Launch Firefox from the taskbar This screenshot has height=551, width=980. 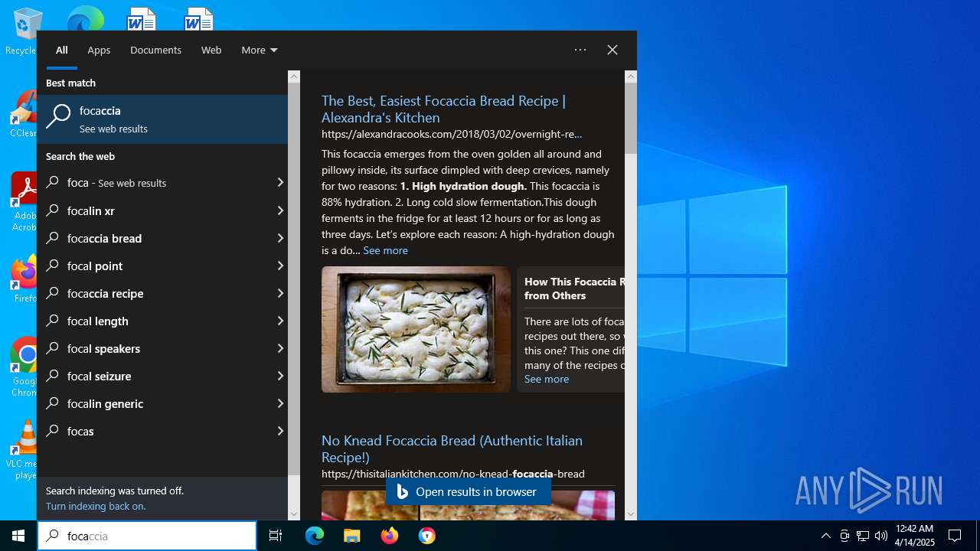coord(390,536)
